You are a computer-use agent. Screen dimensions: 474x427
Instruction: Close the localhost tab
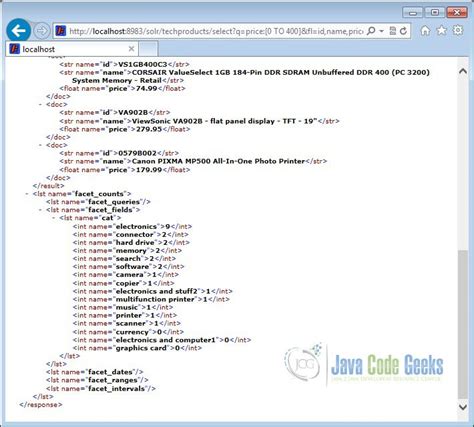(131, 49)
